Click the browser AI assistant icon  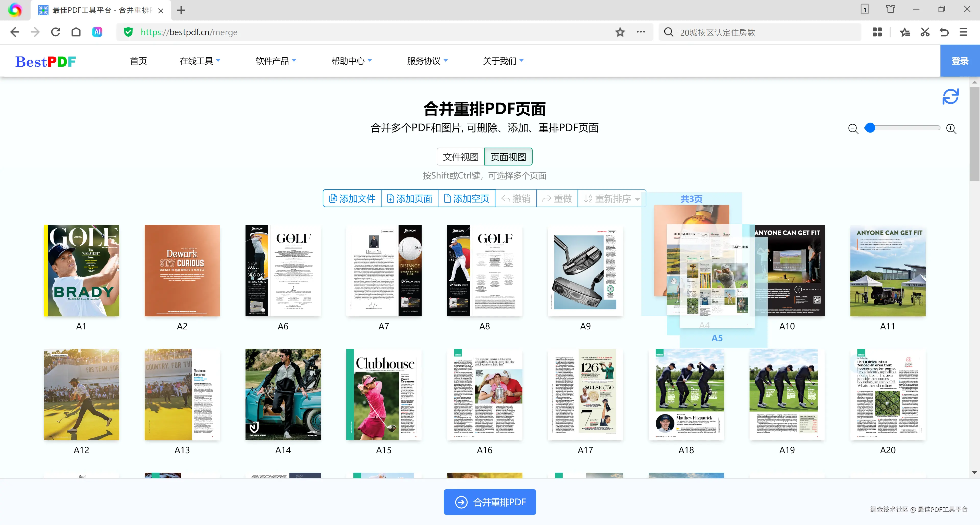[97, 32]
